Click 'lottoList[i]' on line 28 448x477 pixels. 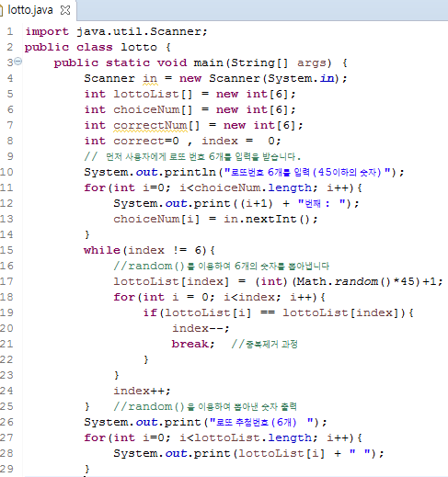[281, 453]
